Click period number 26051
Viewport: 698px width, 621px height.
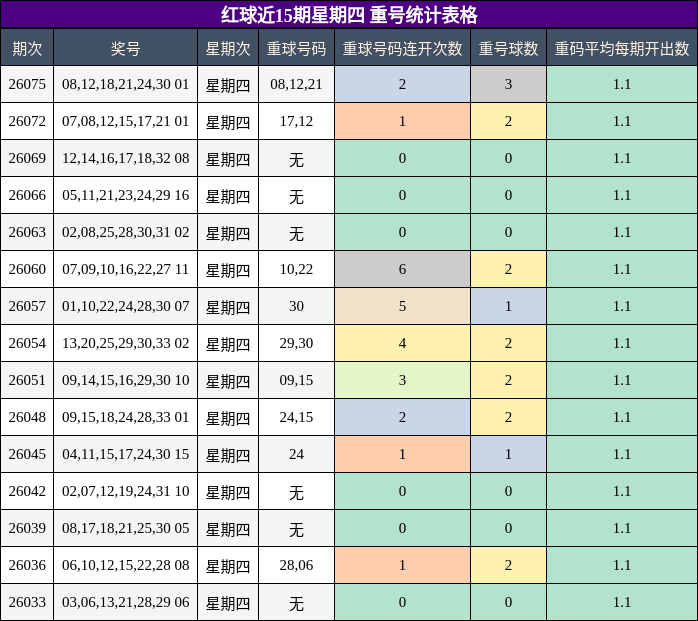point(27,380)
